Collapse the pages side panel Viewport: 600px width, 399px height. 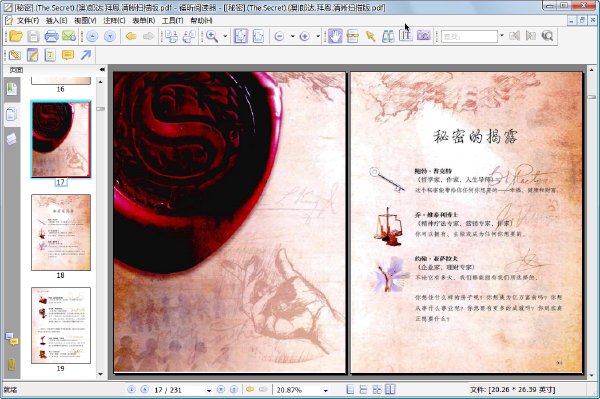point(102,70)
